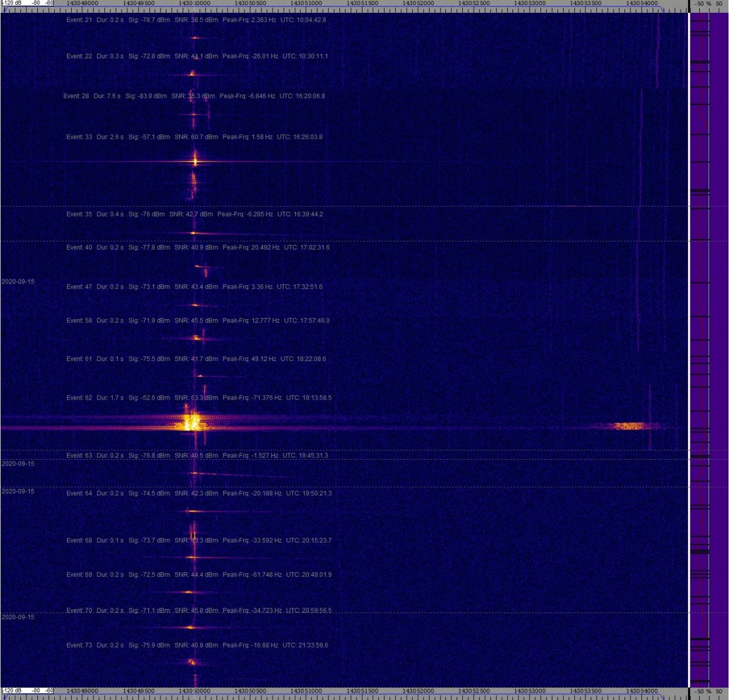The height and width of the screenshot is (700, 729).
Task: Pick the Event 69 Peak-Frq -61.748 Hz label
Action: [x=199, y=575]
